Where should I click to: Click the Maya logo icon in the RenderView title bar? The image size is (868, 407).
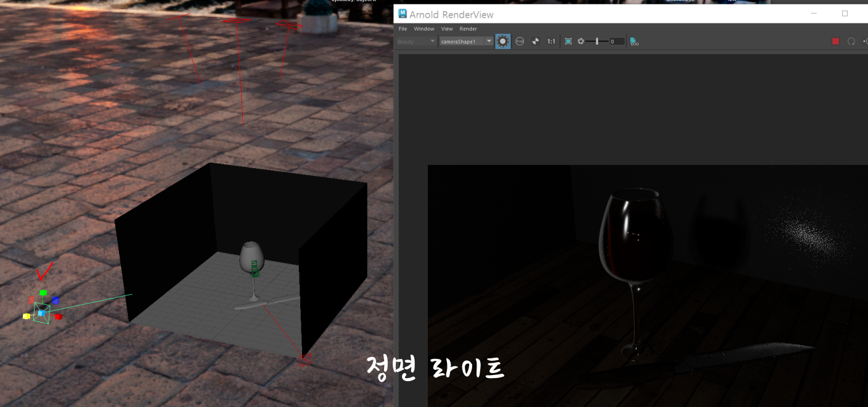(x=403, y=14)
